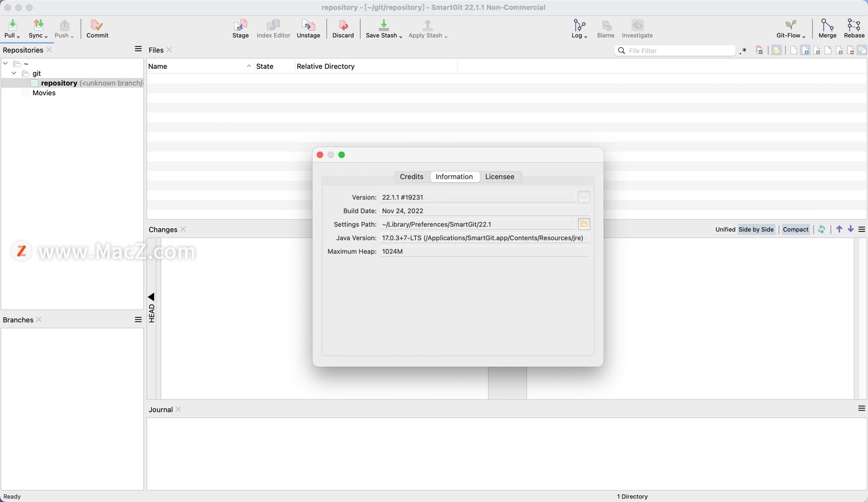868x502 pixels.
Task: Toggle regex filter (.*) in Files panel
Action: tap(743, 50)
